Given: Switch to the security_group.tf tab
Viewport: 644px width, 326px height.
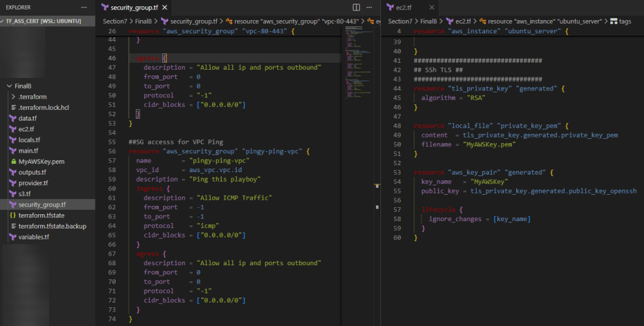Looking at the screenshot, I should click(x=132, y=8).
